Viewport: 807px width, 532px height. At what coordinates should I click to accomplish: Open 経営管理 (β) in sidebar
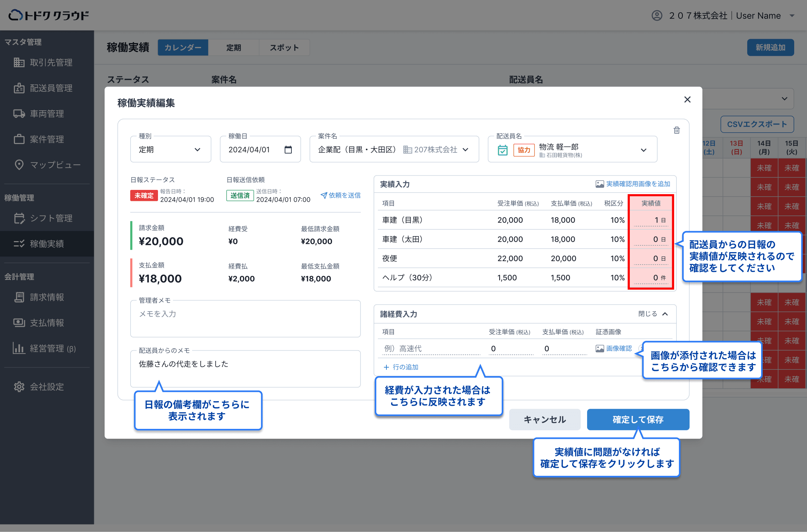coord(47,349)
